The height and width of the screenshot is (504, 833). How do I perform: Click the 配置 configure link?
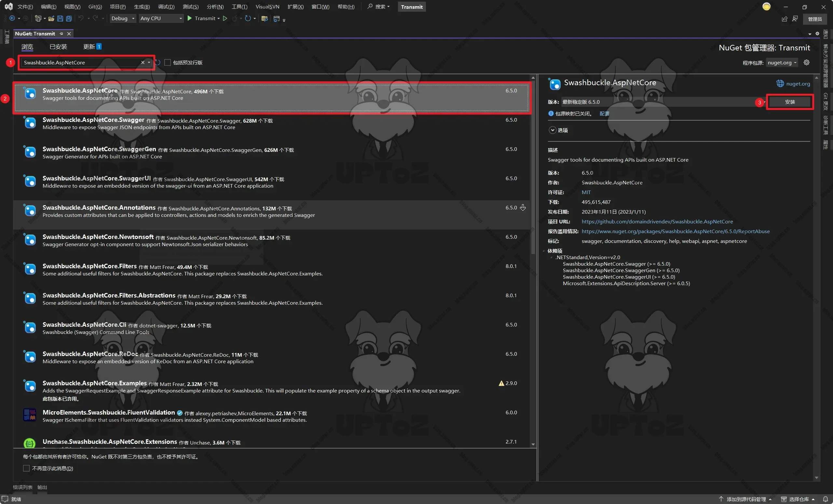tap(605, 113)
